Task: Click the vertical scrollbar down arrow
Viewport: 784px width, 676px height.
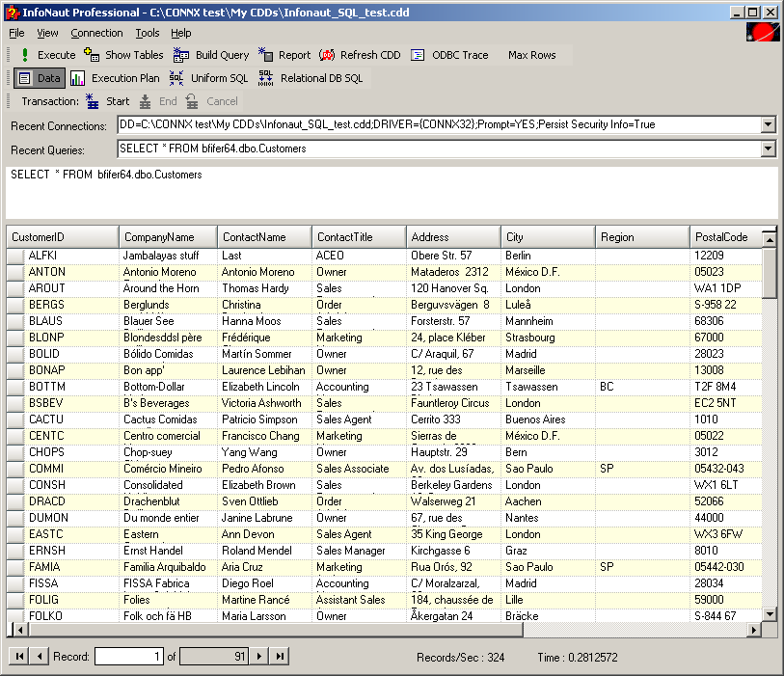Action: tap(769, 614)
